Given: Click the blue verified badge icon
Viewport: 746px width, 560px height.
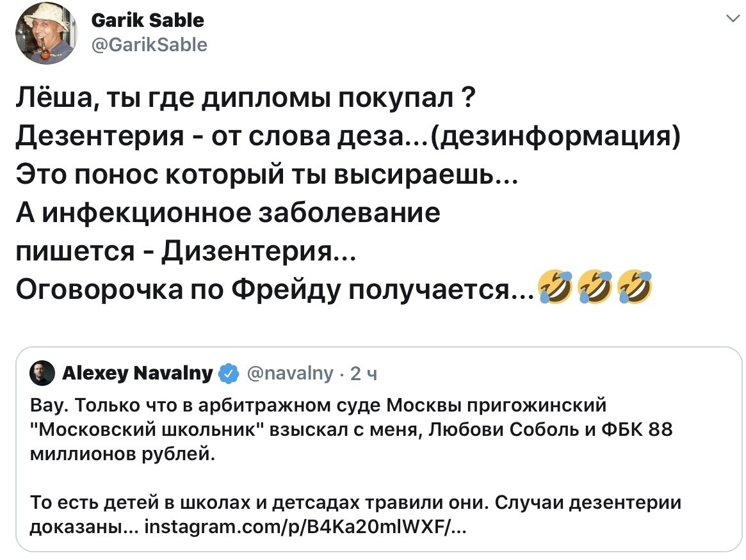Looking at the screenshot, I should (x=229, y=374).
